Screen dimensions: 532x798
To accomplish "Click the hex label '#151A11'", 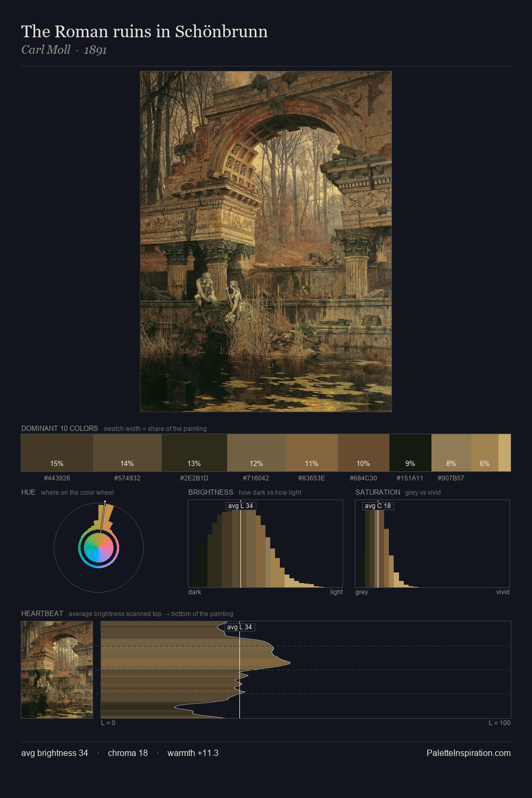I will [x=410, y=478].
